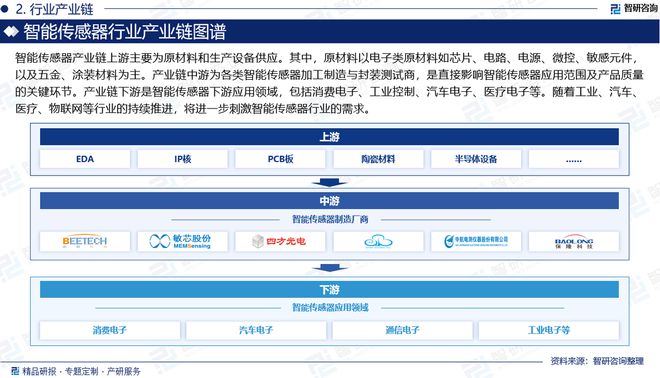Click the paragraph line starting 医疗、物联网等行业
The height and width of the screenshot is (378, 660).
tap(193, 109)
